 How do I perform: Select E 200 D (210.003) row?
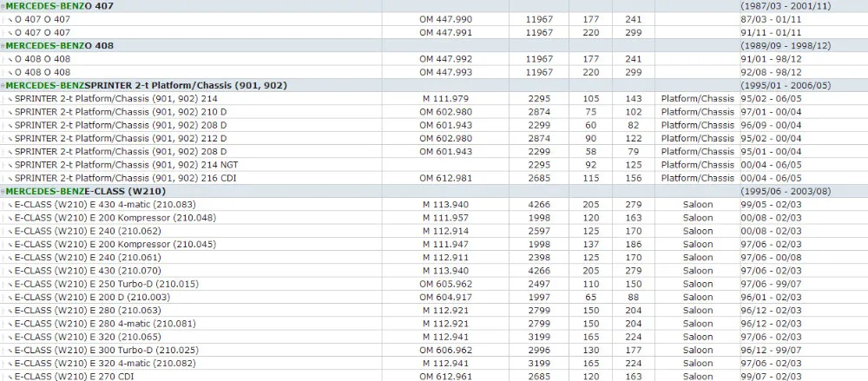pyautogui.click(x=434, y=298)
